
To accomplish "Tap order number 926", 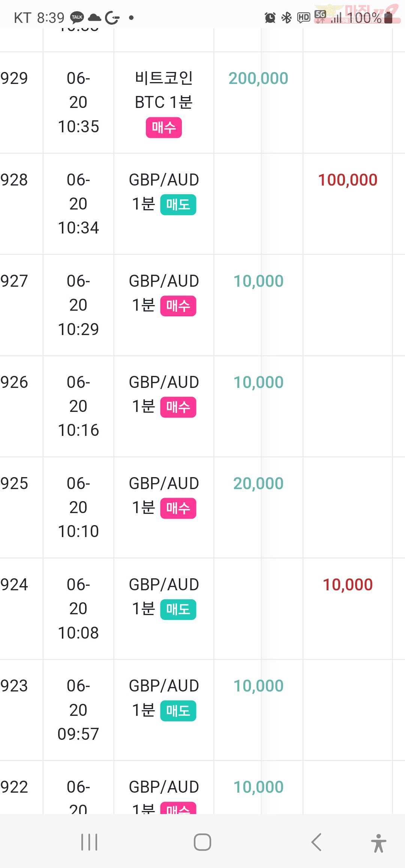I will (14, 382).
